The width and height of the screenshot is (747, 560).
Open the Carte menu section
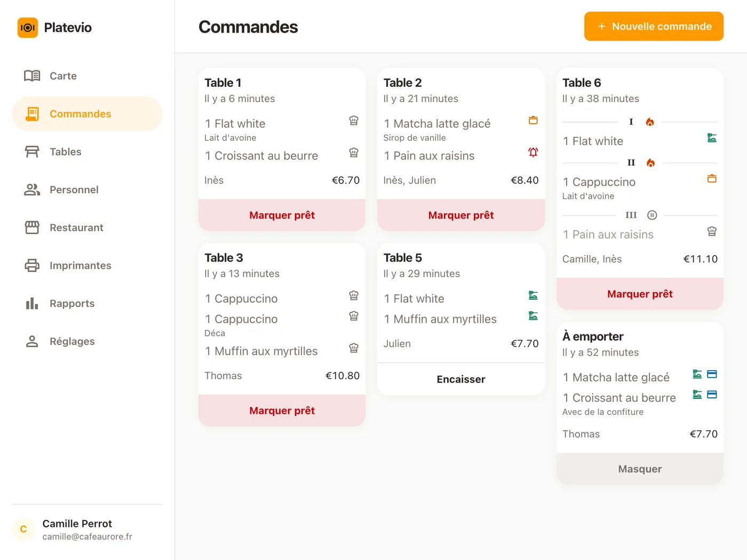(87, 76)
